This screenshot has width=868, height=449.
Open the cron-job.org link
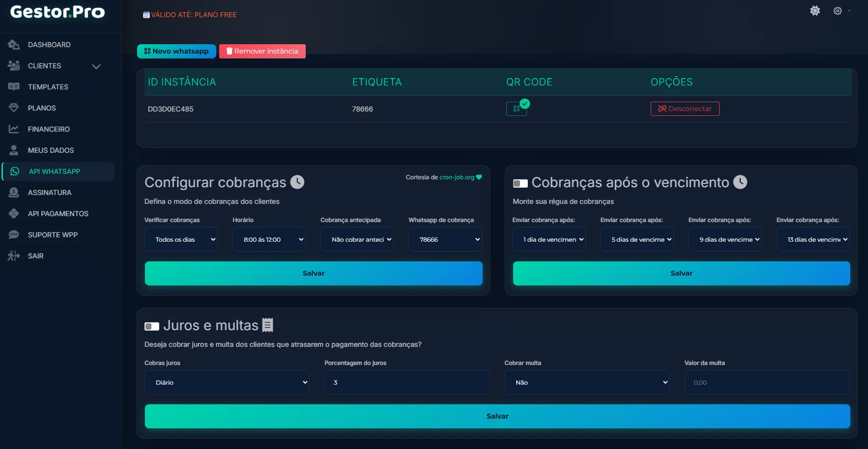point(457,177)
